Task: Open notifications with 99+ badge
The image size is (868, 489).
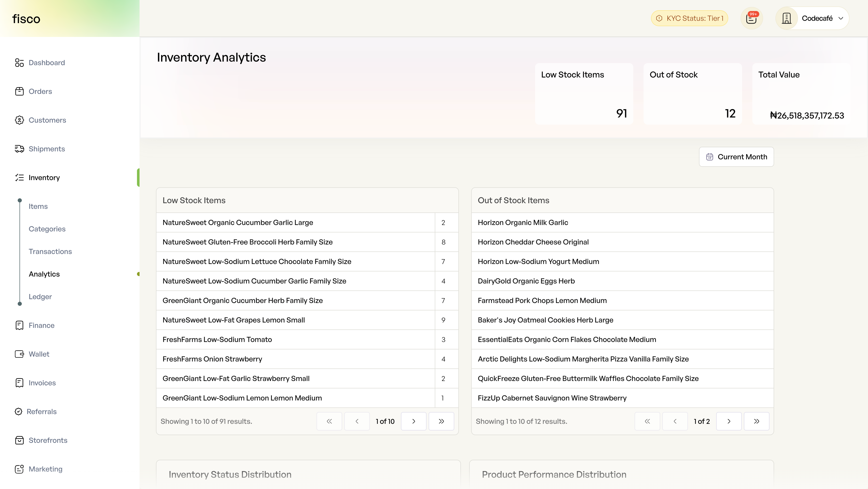Action: tap(751, 18)
